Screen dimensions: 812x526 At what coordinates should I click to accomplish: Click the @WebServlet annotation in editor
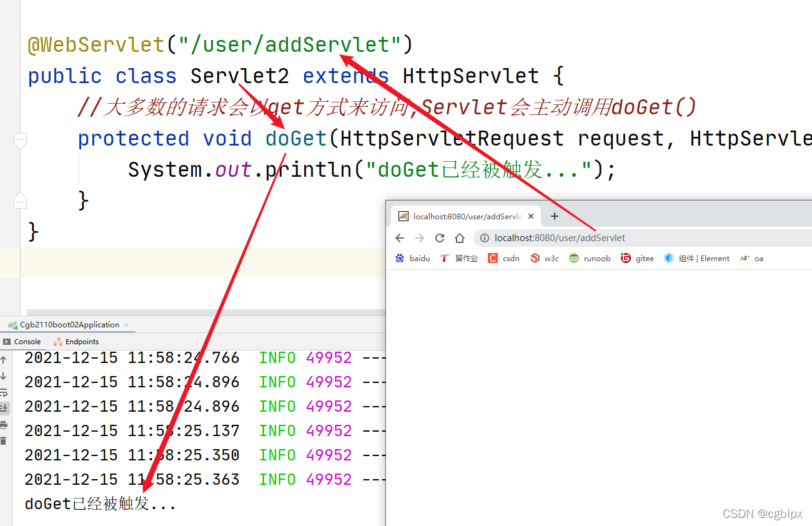click(96, 45)
